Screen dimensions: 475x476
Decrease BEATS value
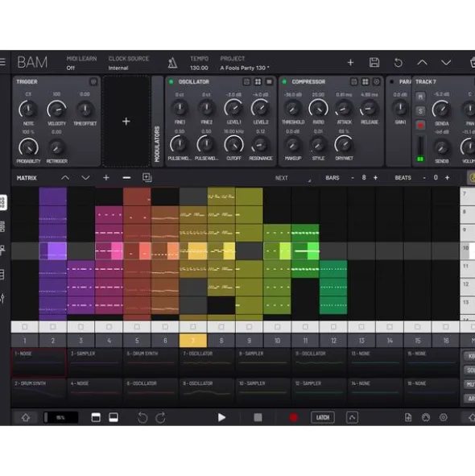pos(424,178)
